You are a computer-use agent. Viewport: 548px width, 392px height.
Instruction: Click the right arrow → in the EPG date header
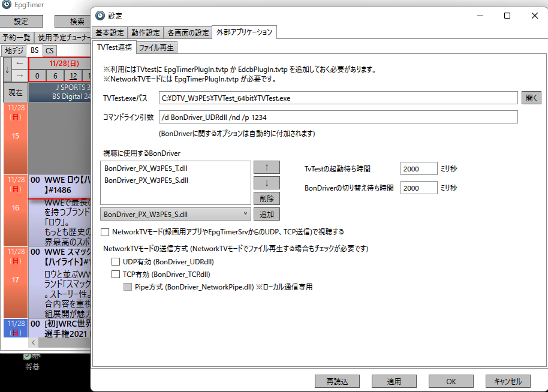click(20, 76)
